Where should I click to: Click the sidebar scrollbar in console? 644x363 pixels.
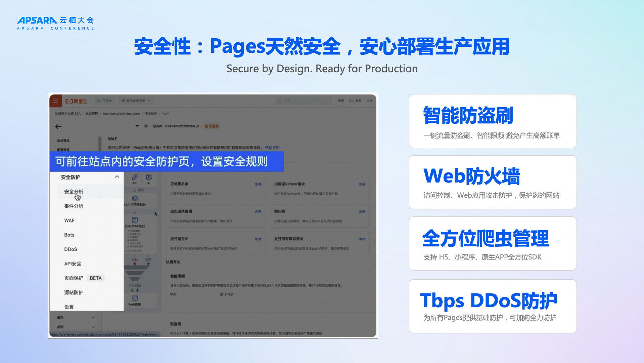[x=99, y=145]
